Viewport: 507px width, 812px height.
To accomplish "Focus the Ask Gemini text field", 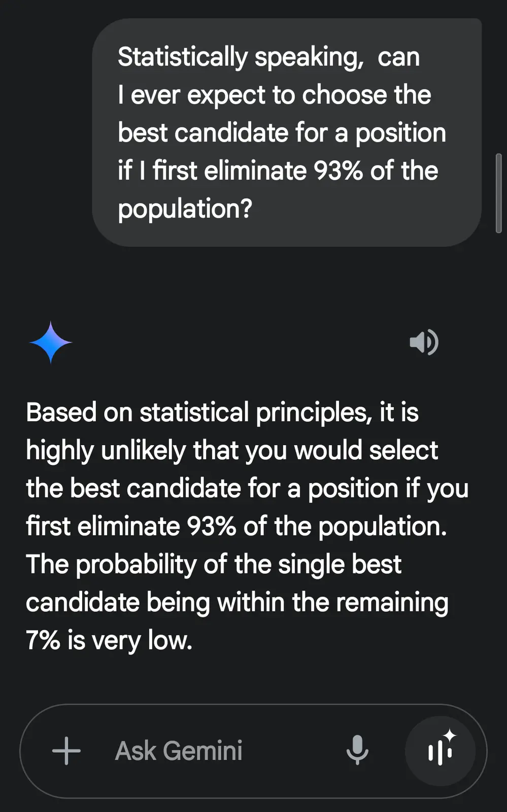I will [203, 751].
